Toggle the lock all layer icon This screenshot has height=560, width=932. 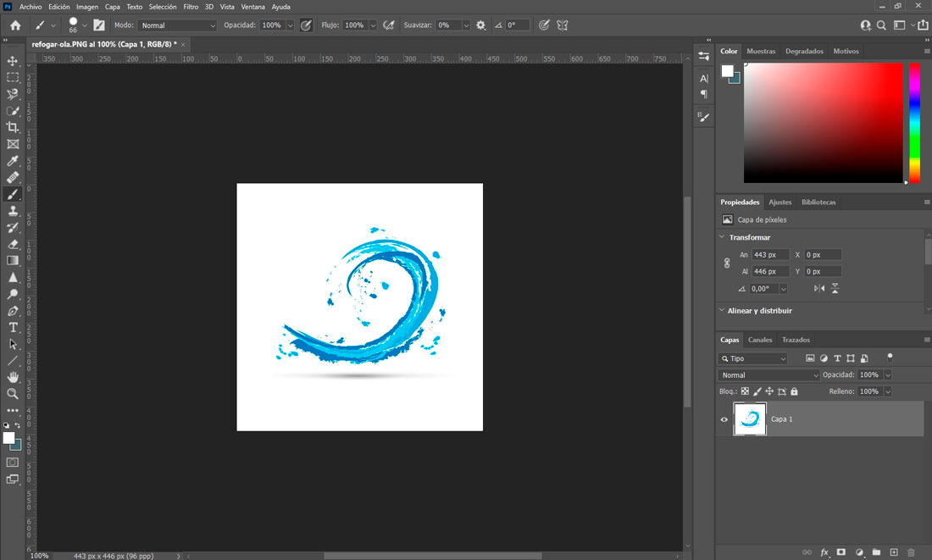794,392
